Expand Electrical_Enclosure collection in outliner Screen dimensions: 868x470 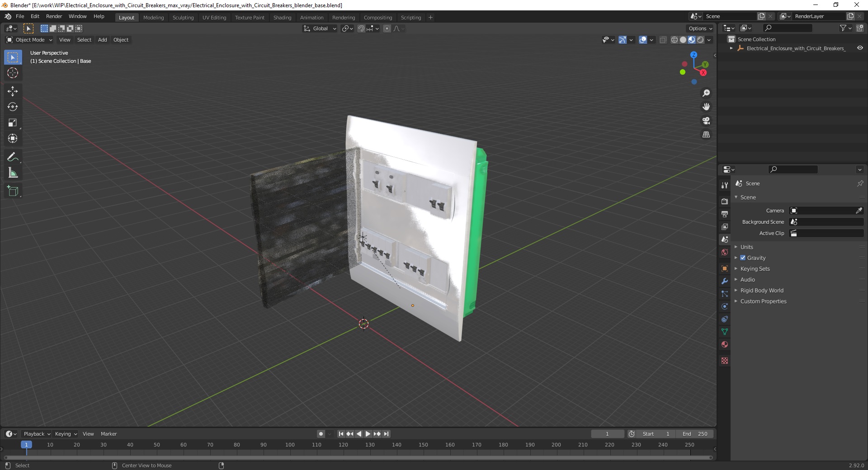tap(731, 48)
